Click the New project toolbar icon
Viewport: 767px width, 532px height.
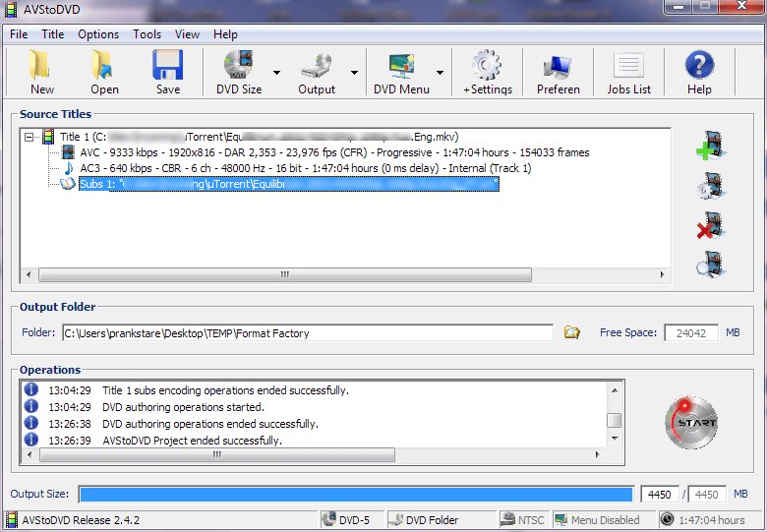pyautogui.click(x=41, y=65)
